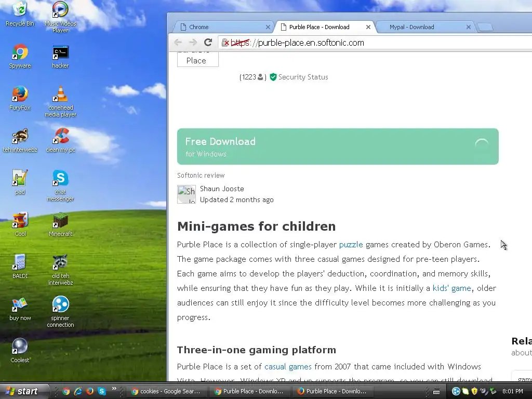This screenshot has width=532, height=399.
Task: Open the BALDI calculator shortcut
Action: pyautogui.click(x=20, y=267)
